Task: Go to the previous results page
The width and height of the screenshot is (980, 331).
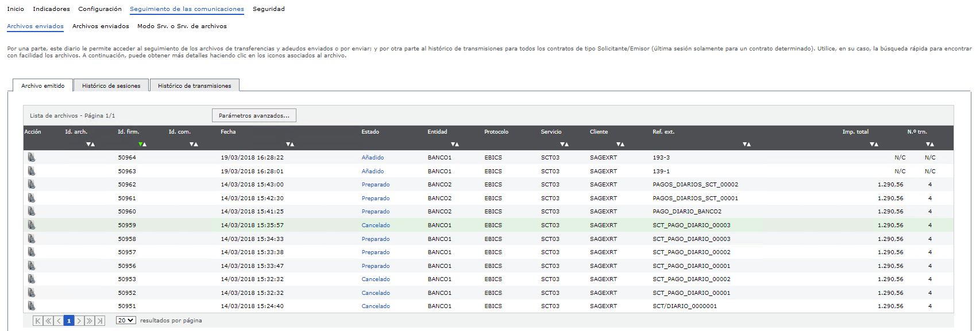Action: coord(59,321)
